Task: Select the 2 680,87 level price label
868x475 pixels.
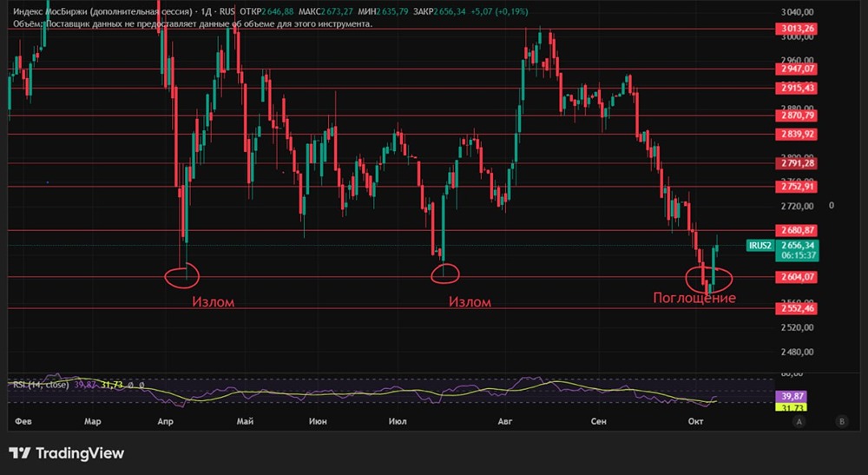Action: (797, 230)
